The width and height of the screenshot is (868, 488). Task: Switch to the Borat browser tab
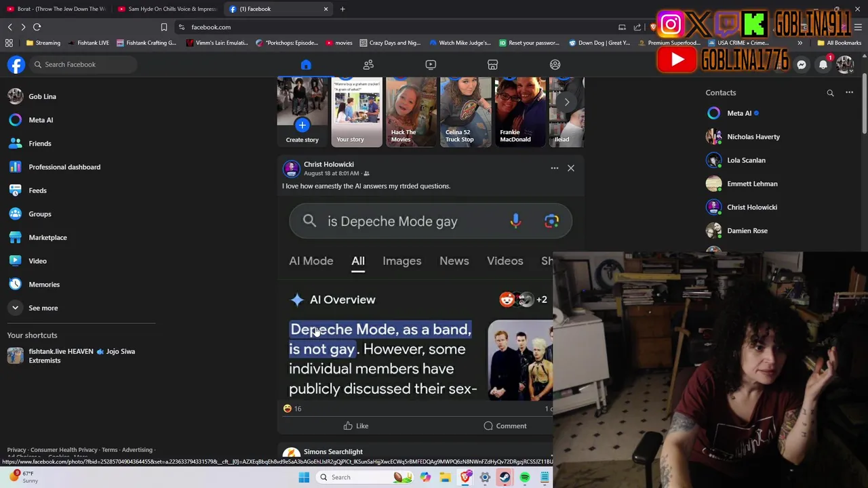(x=56, y=9)
